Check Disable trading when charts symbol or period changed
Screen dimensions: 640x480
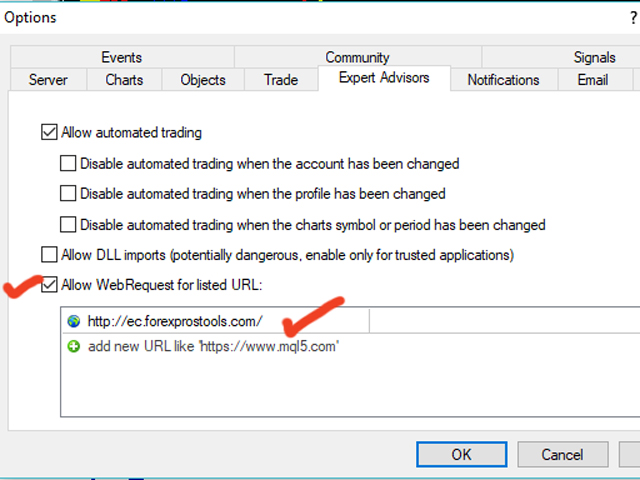(68, 224)
